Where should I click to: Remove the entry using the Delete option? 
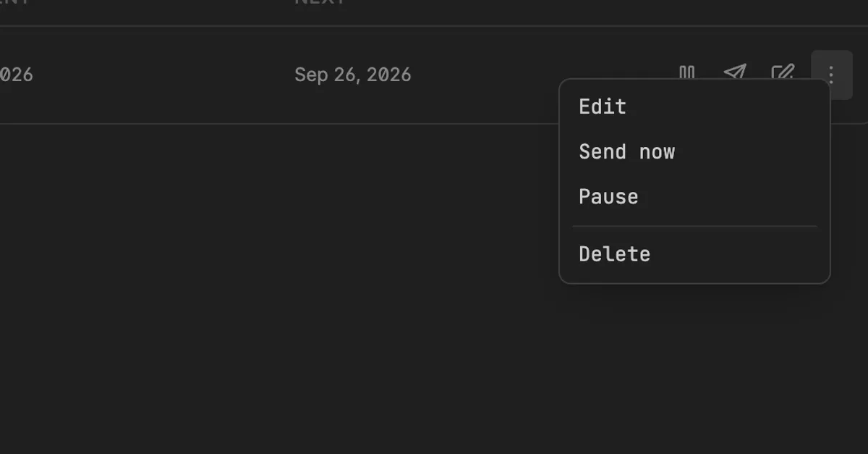(x=615, y=253)
